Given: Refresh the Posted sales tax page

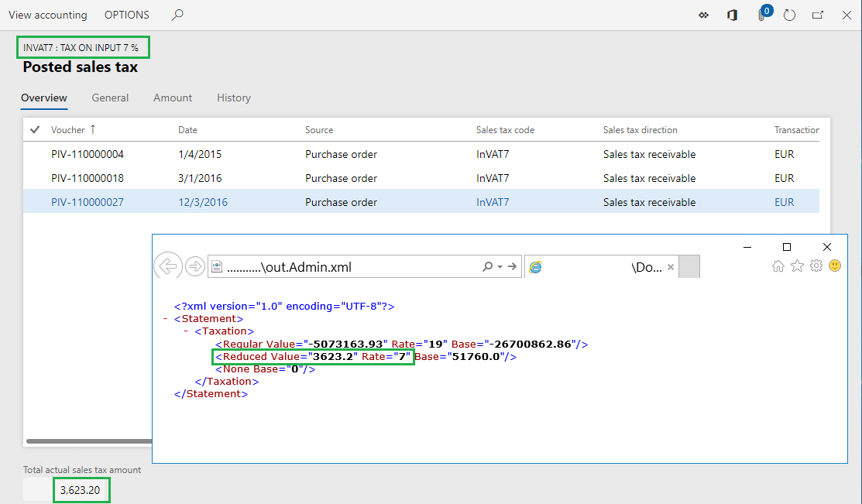Looking at the screenshot, I should click(x=789, y=15).
